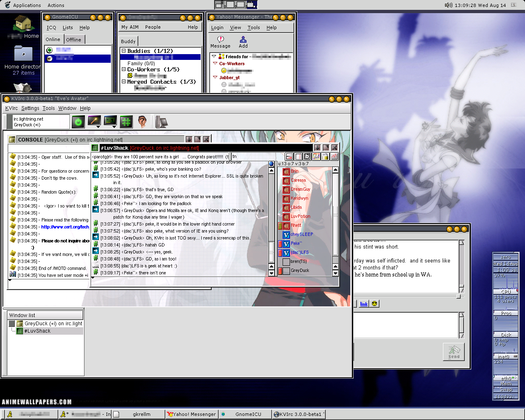525x420 pixels.
Task: Open dropdown arrow under magic wand icon
Action: pos(98,127)
